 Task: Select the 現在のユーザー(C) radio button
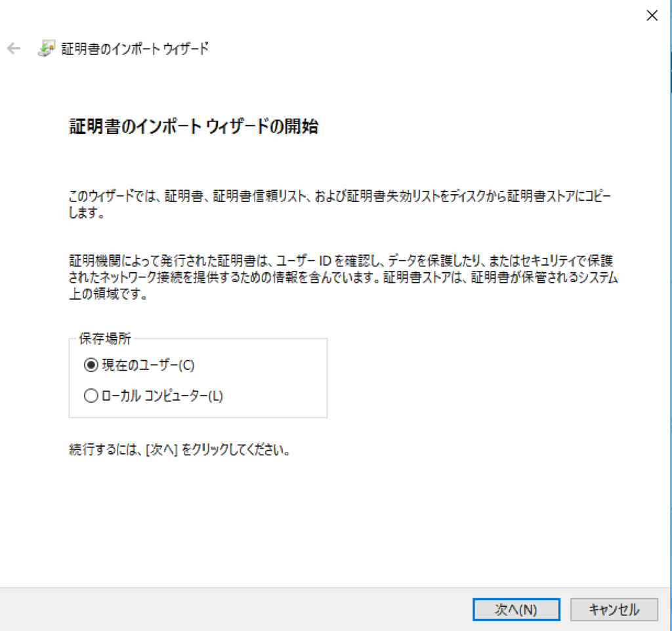tap(90, 367)
